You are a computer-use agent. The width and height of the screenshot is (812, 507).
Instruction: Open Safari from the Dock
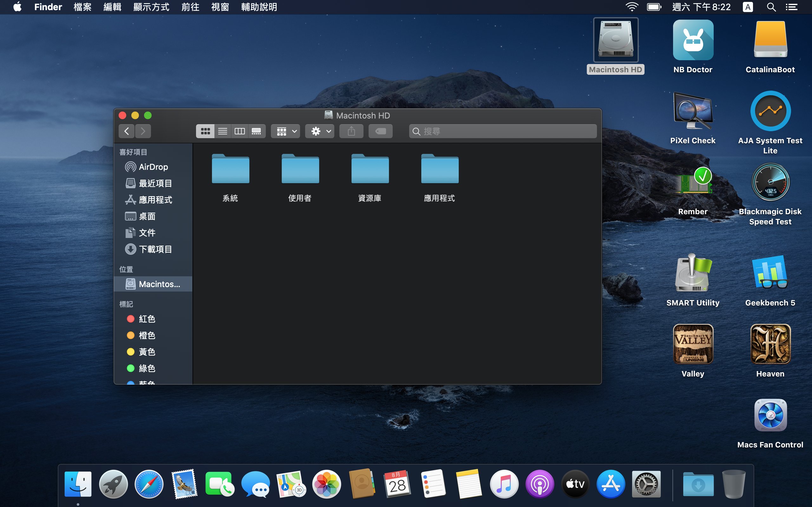[149, 484]
